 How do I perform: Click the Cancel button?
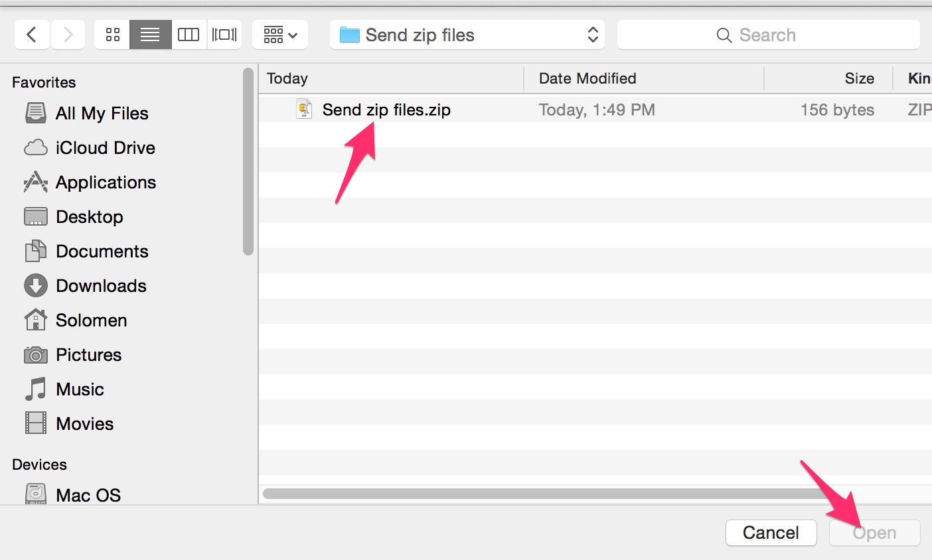point(771,533)
